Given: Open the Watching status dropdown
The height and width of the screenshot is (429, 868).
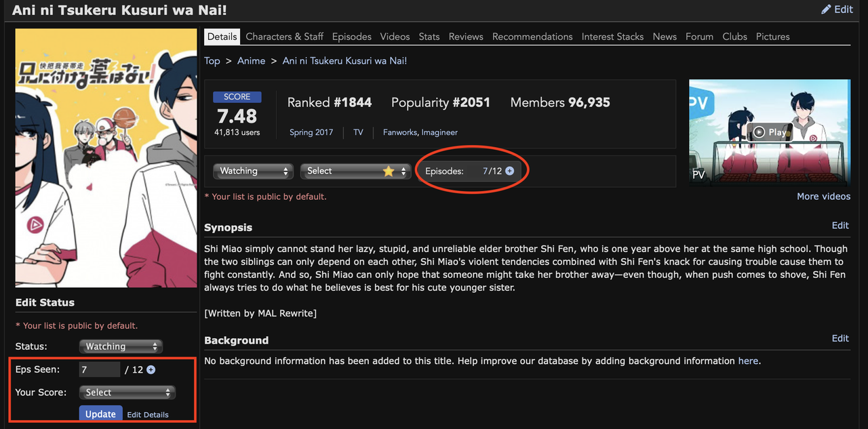Looking at the screenshot, I should 253,171.
